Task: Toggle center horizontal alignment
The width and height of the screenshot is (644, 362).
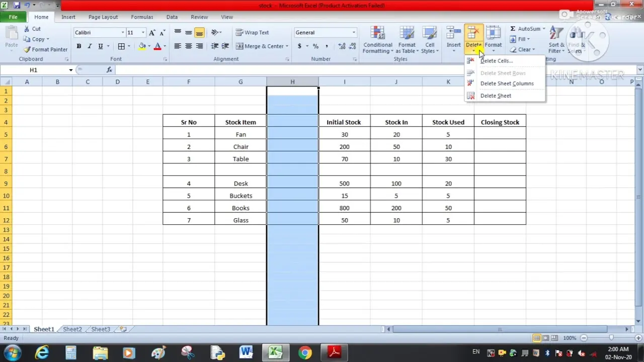Action: click(x=188, y=46)
